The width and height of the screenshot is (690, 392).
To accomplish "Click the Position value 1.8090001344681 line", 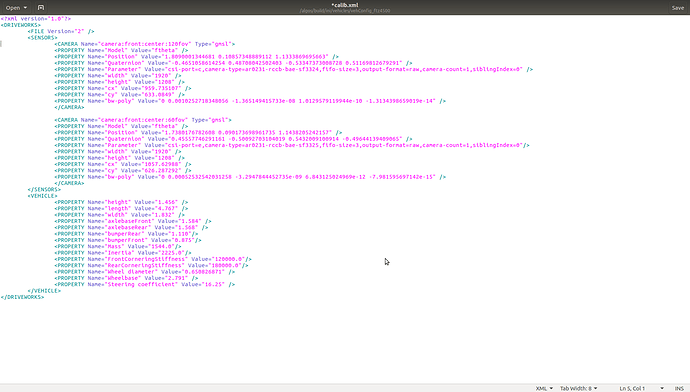I will click(x=197, y=57).
